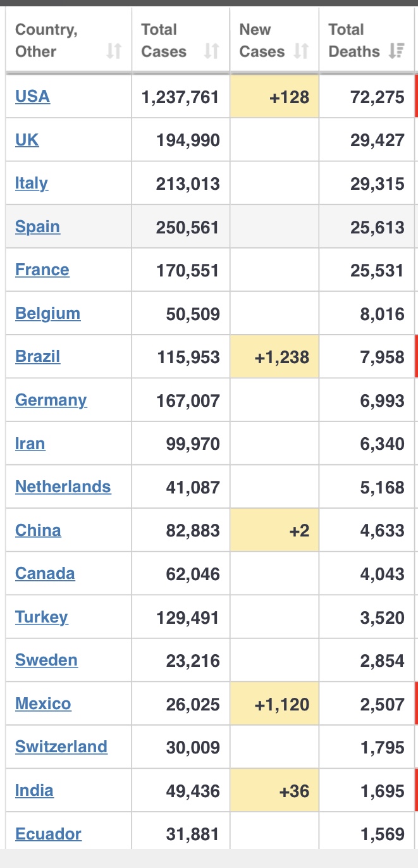
Task: Sort by Country column arrows icon
Action: [x=114, y=51]
